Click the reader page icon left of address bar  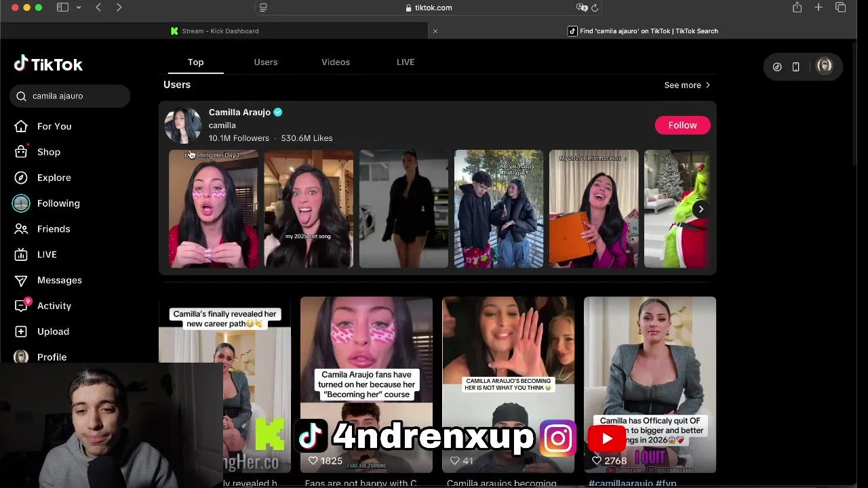click(x=263, y=7)
